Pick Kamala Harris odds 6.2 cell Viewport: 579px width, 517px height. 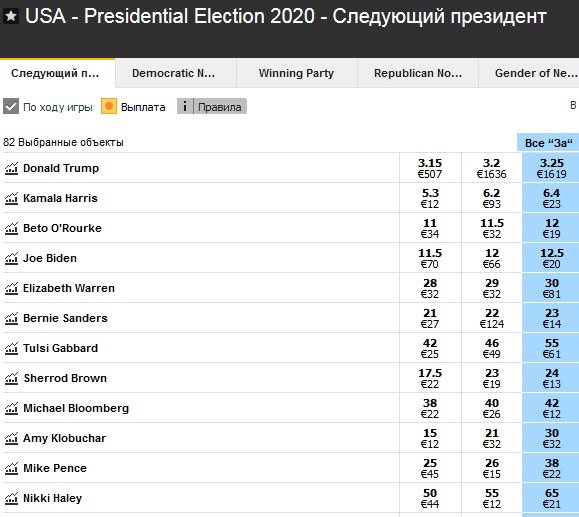click(491, 198)
